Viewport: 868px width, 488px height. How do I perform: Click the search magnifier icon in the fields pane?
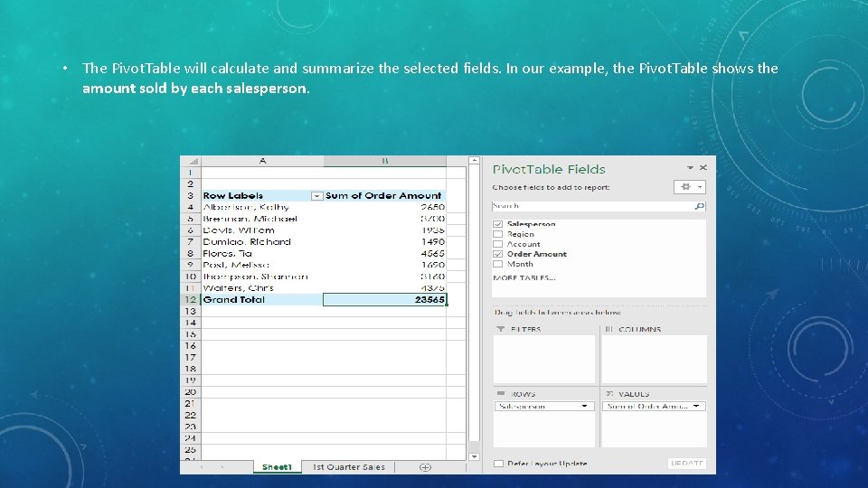[699, 206]
